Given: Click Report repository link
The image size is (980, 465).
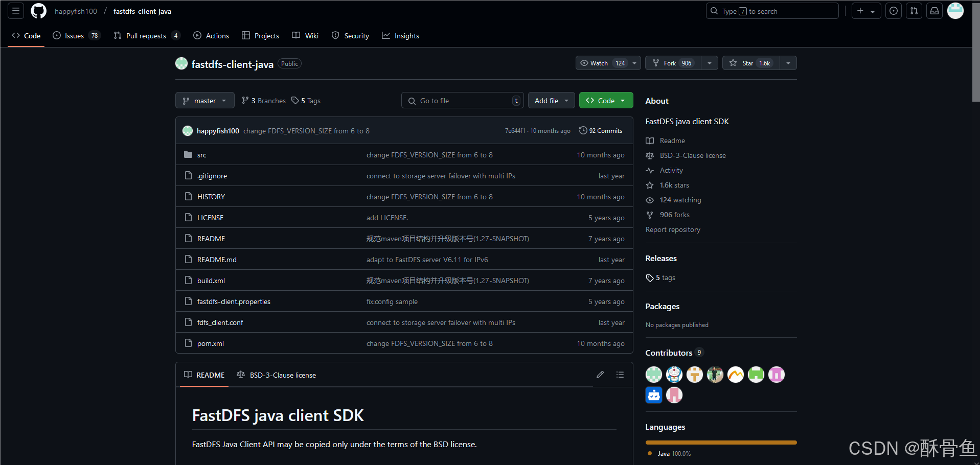Looking at the screenshot, I should pyautogui.click(x=673, y=229).
